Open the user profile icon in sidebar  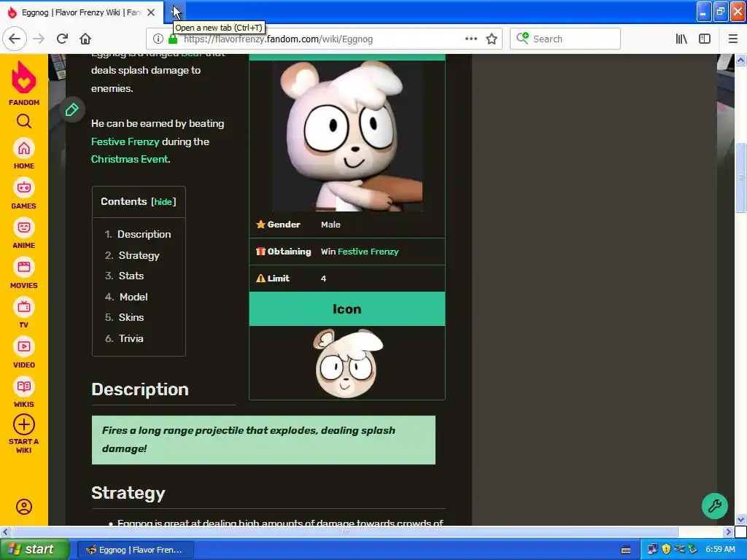coord(24,507)
